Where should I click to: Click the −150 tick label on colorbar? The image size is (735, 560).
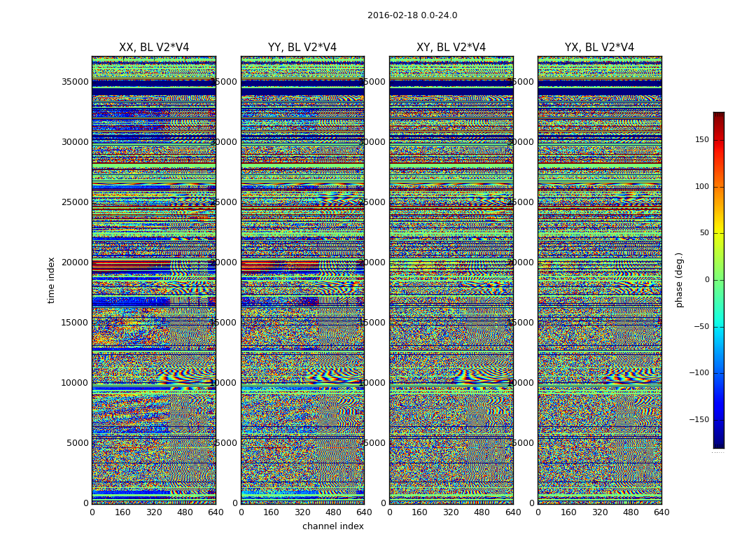(x=700, y=420)
